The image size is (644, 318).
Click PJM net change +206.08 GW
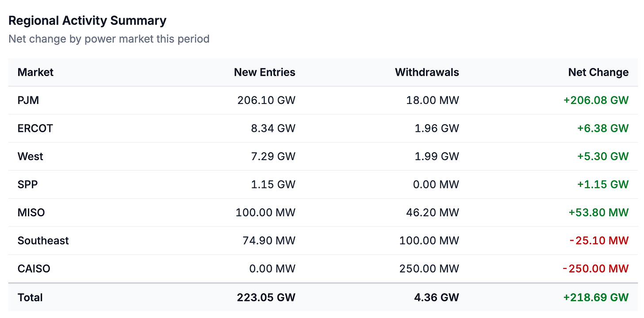coord(596,100)
